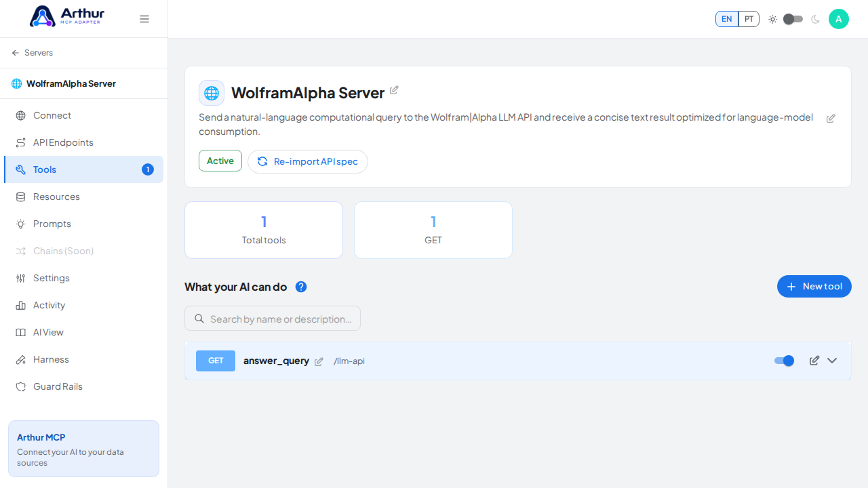Rename the answer_query tool via pencil icon
The image size is (868, 488).
pos(319,361)
